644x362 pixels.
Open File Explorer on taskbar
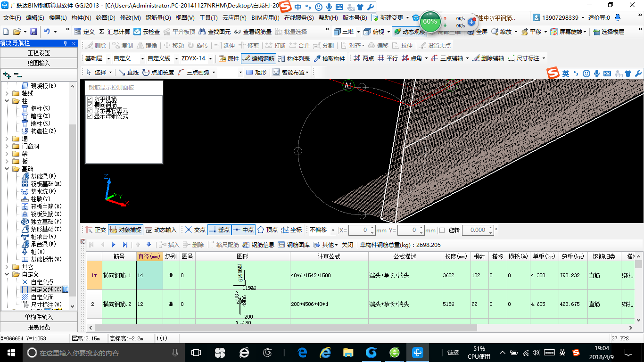pos(348,352)
